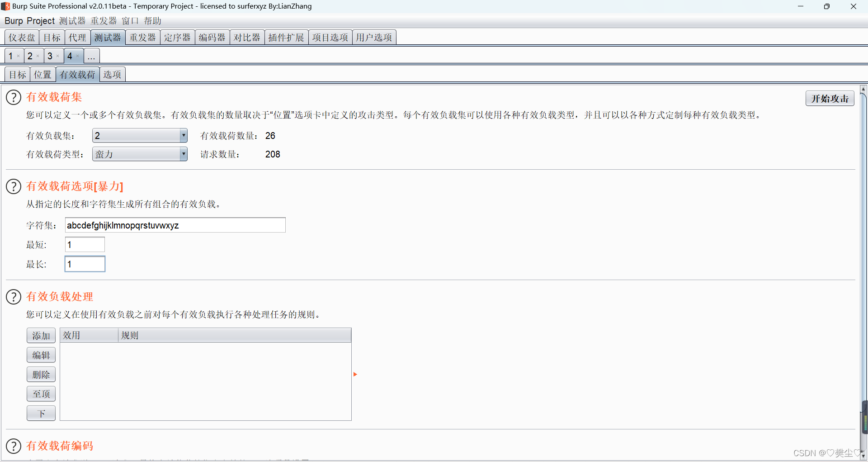Image resolution: width=868 pixels, height=462 pixels.
Task: Select Intruder attack tab 4
Action: (x=70, y=56)
